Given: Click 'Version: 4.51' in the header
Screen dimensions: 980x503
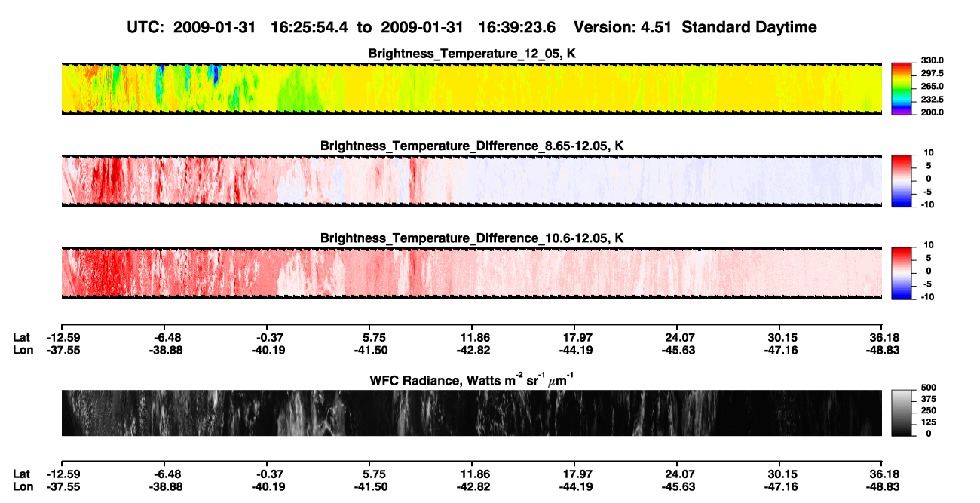Looking at the screenshot, I should (x=624, y=28).
